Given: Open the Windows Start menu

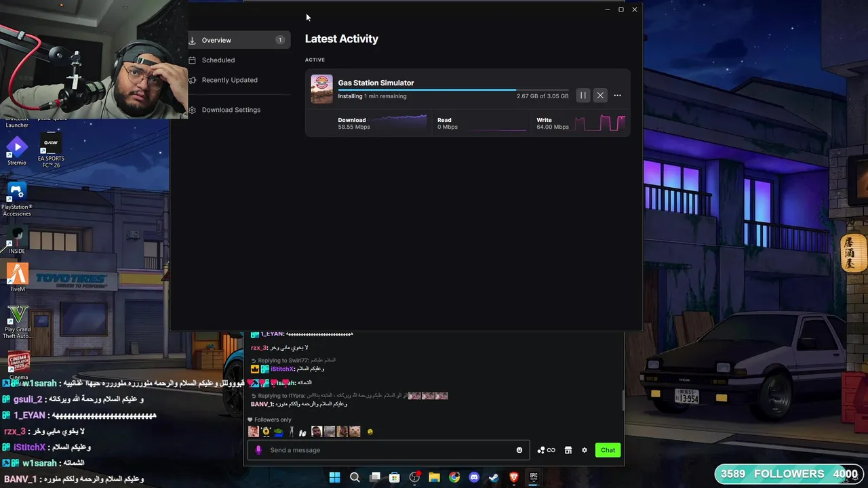Looking at the screenshot, I should tap(334, 477).
